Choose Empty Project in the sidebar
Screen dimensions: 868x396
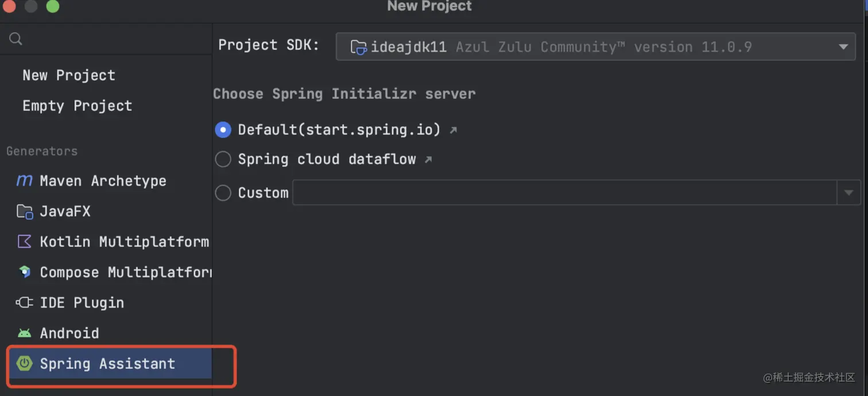tap(77, 106)
